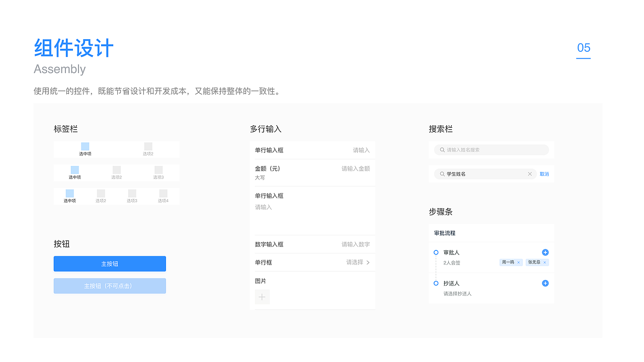This screenshot has height=362, width=644.
Task: Click the disabled 主按钮（不可点击）button
Action: 110,286
